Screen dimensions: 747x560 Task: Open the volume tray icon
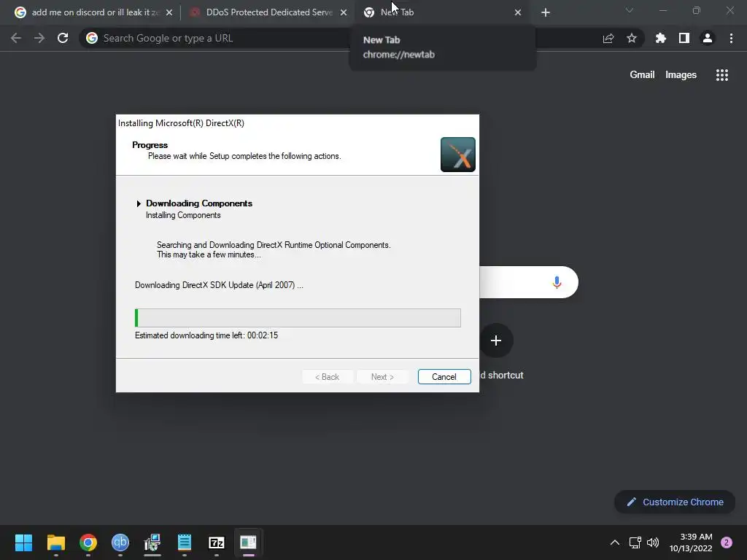click(x=653, y=542)
